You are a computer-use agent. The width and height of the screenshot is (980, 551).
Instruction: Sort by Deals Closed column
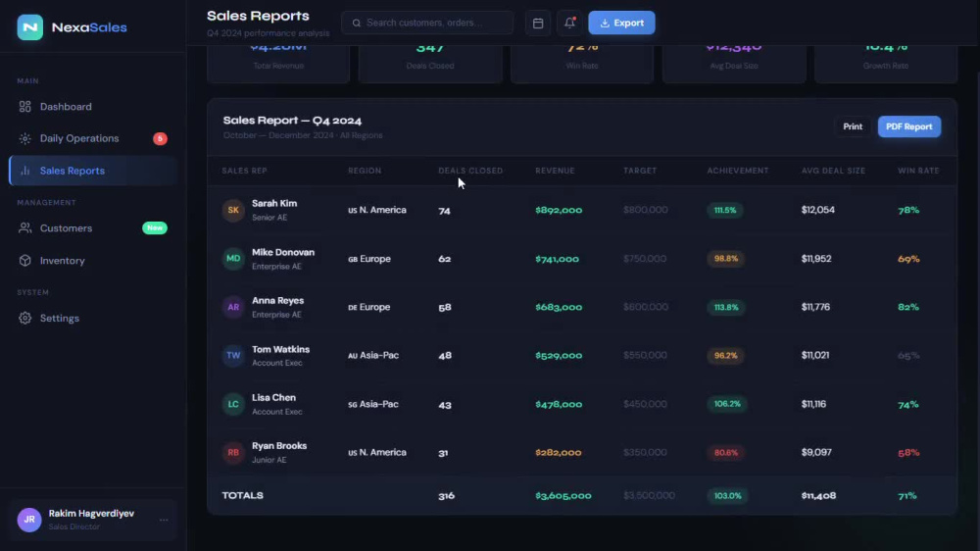coord(470,171)
